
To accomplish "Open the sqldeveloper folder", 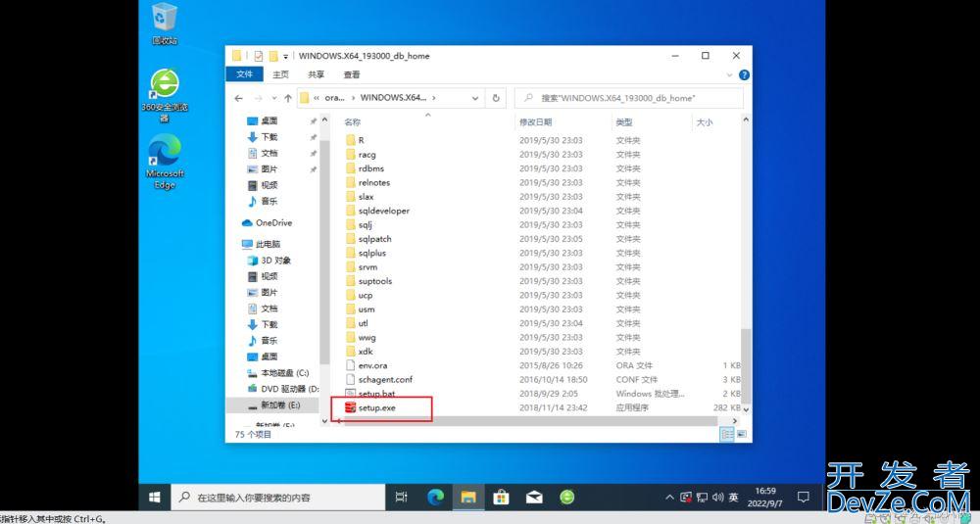I will (384, 211).
